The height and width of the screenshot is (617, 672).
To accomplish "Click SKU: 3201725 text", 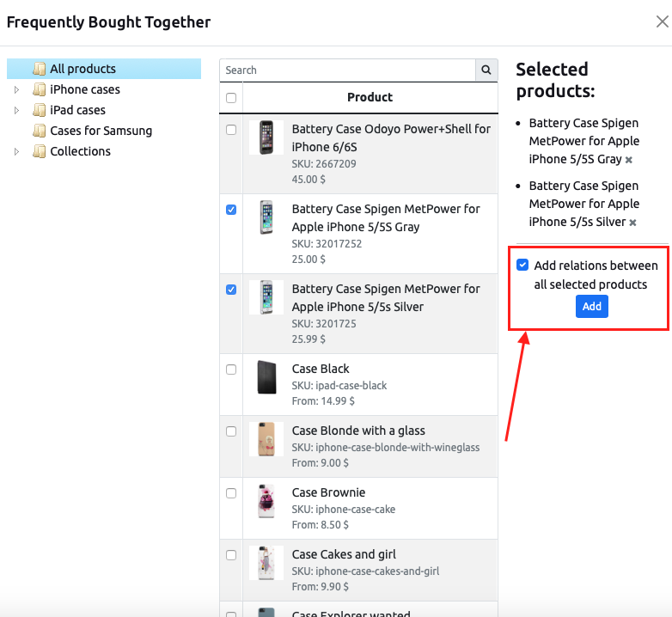I will pos(324,323).
